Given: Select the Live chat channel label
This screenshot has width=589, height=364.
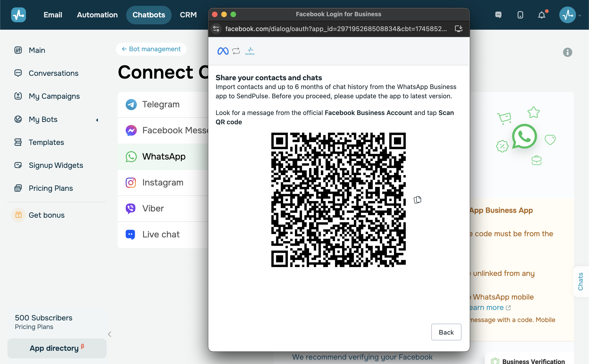Looking at the screenshot, I should click(161, 234).
